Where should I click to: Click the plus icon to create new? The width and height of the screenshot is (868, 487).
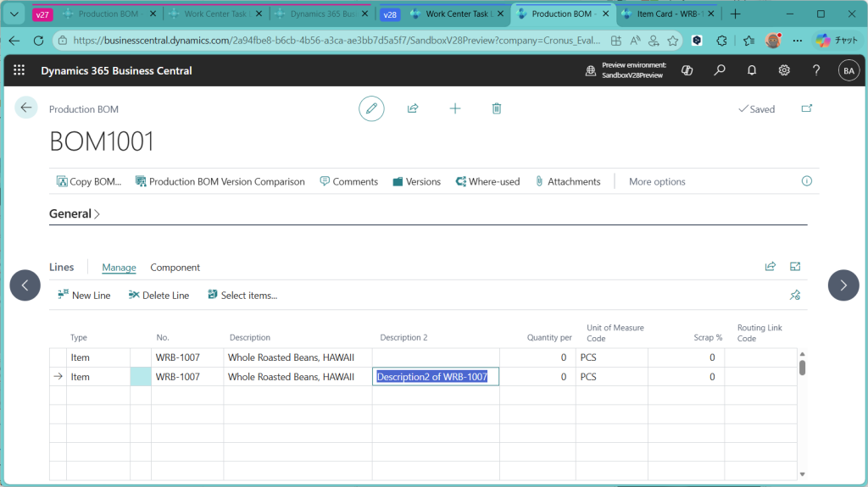point(455,108)
